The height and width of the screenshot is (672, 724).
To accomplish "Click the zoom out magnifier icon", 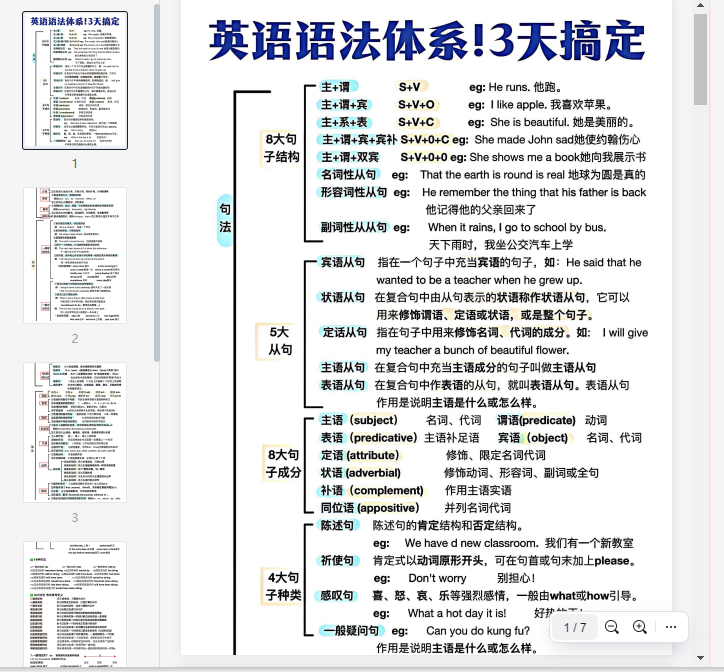I will coord(612,627).
